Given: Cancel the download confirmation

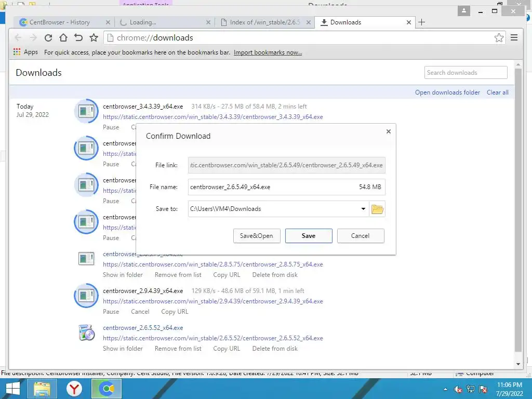Looking at the screenshot, I should click(361, 236).
